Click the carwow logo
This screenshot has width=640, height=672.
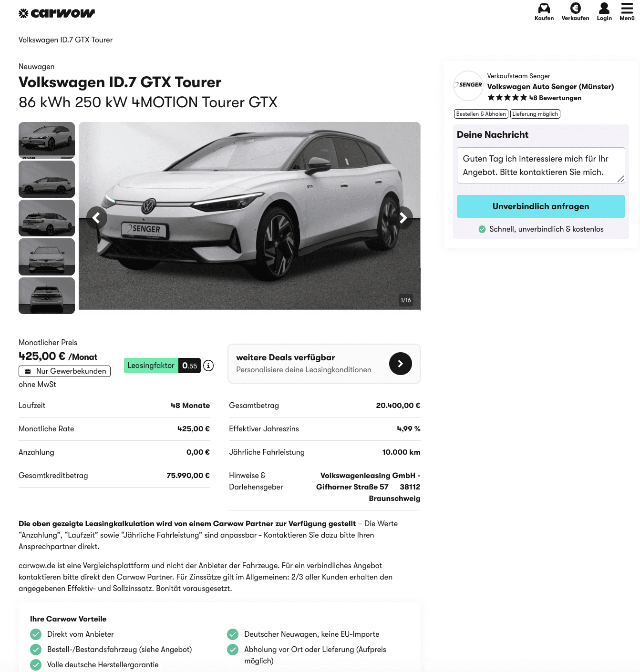click(x=57, y=13)
